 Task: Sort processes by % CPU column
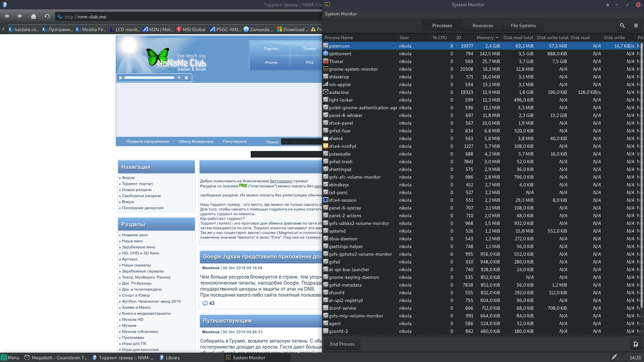coord(441,38)
